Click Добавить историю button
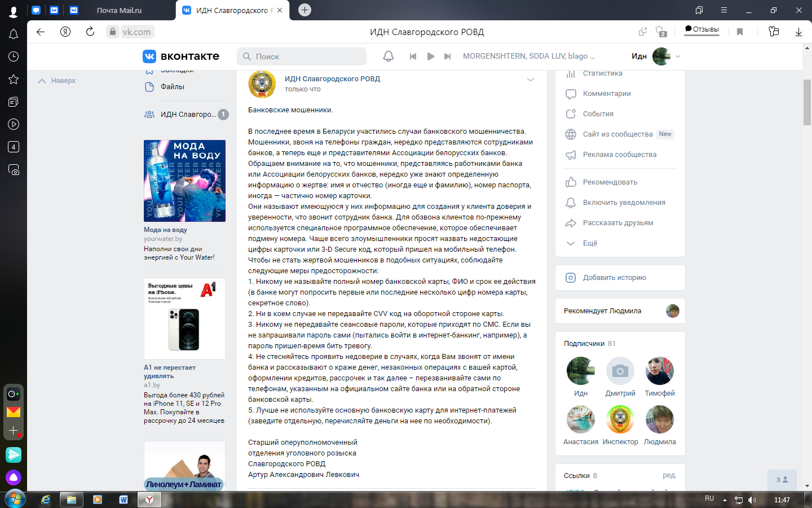 tap(614, 278)
